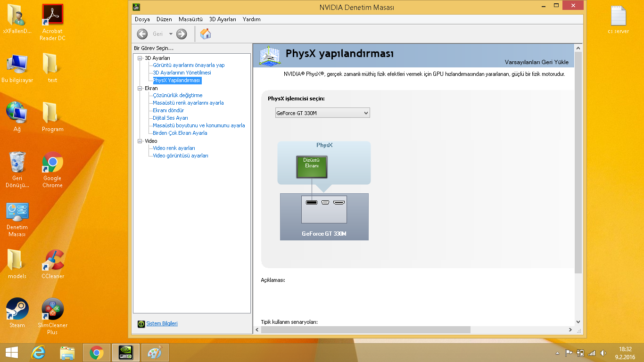Open the Sistem Bilgileri link

pos(162,324)
